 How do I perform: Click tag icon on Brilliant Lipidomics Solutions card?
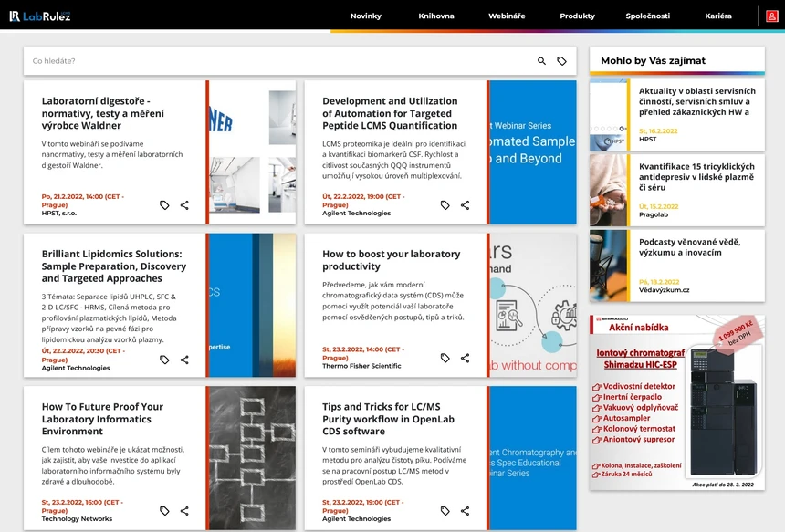(164, 360)
